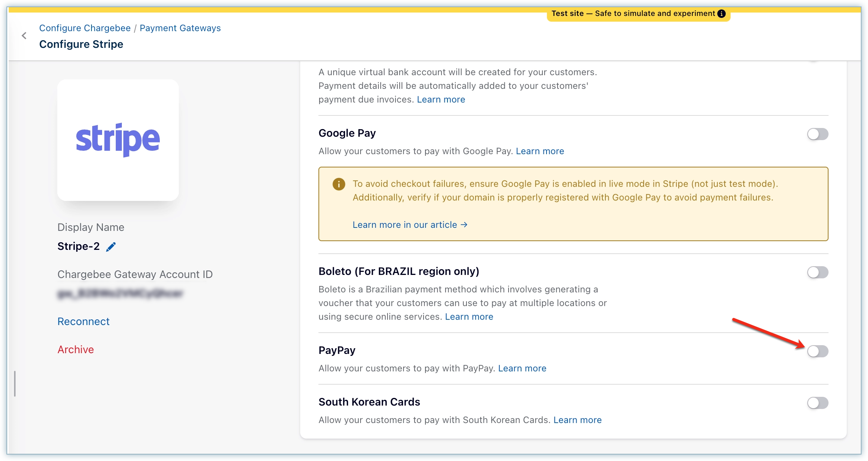Open Learn more link for PayPay

(522, 368)
